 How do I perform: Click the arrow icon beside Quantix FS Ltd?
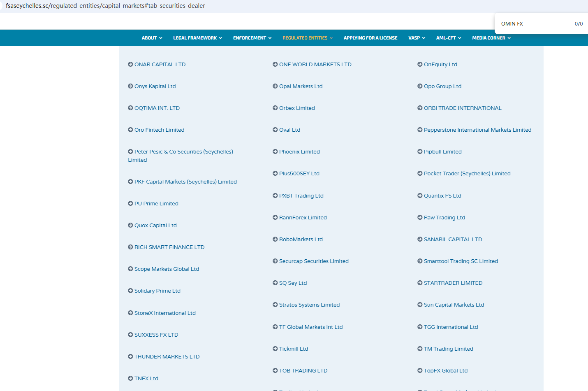tap(420, 195)
